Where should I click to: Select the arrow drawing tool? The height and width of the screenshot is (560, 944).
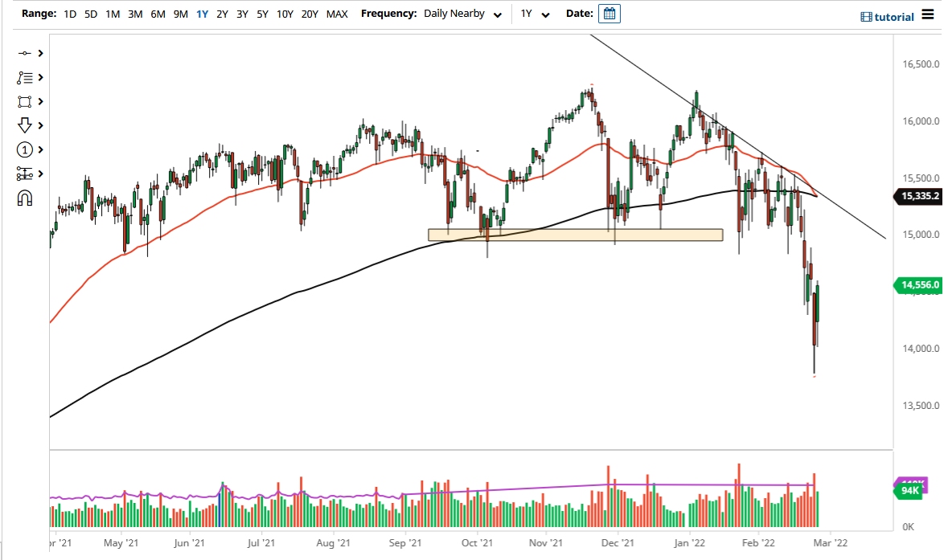click(x=24, y=125)
